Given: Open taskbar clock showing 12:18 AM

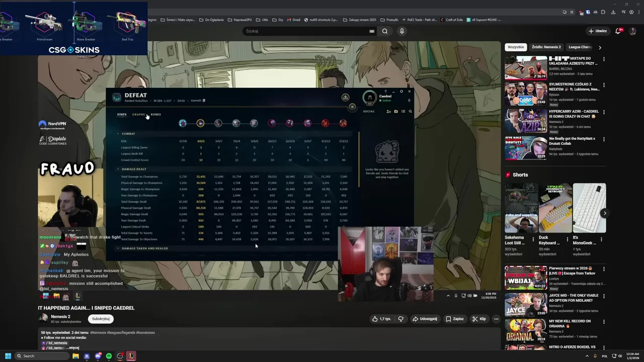Looking at the screenshot, I should point(633,356).
